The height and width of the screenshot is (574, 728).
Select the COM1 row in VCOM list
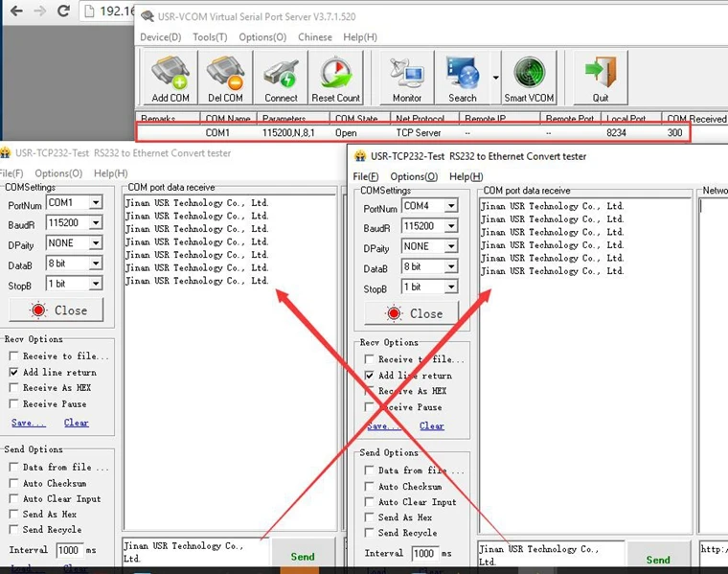413,133
